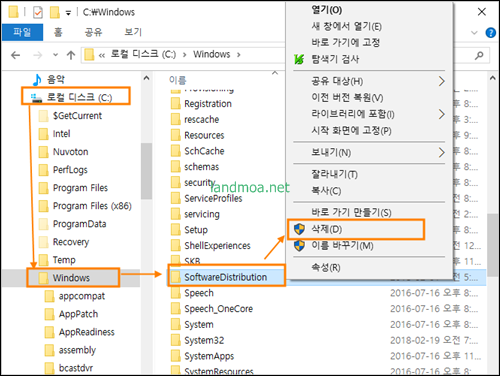Image resolution: width=500 pixels, height=376 pixels.
Task: Click schemas folder icon in file list
Action: click(x=176, y=167)
